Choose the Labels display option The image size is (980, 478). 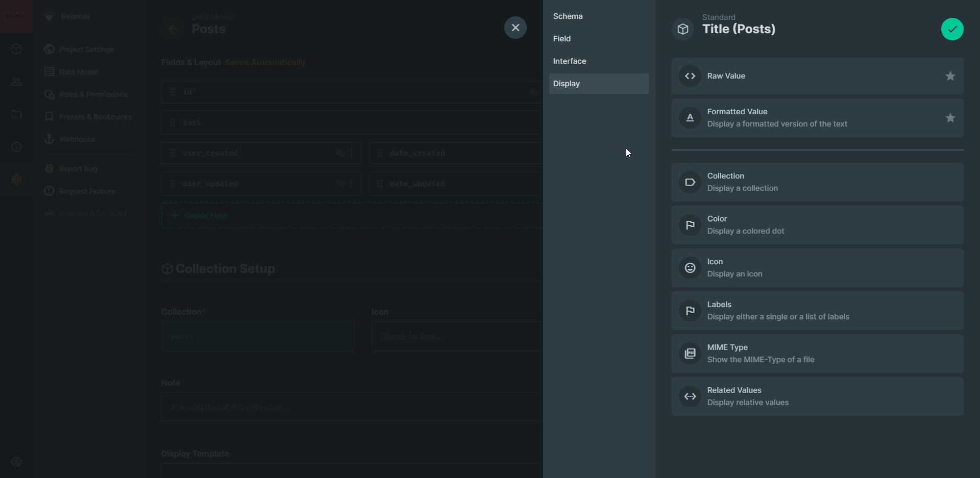point(817,311)
